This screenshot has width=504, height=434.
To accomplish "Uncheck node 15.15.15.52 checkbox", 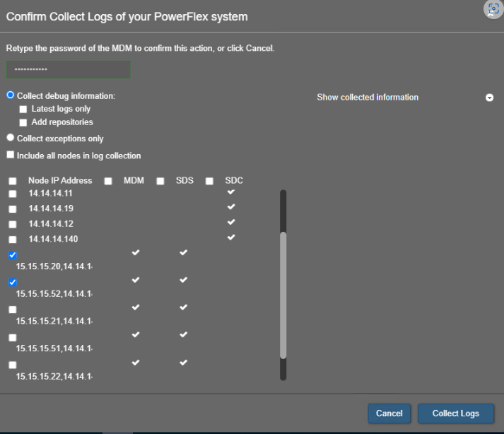I will 13,282.
